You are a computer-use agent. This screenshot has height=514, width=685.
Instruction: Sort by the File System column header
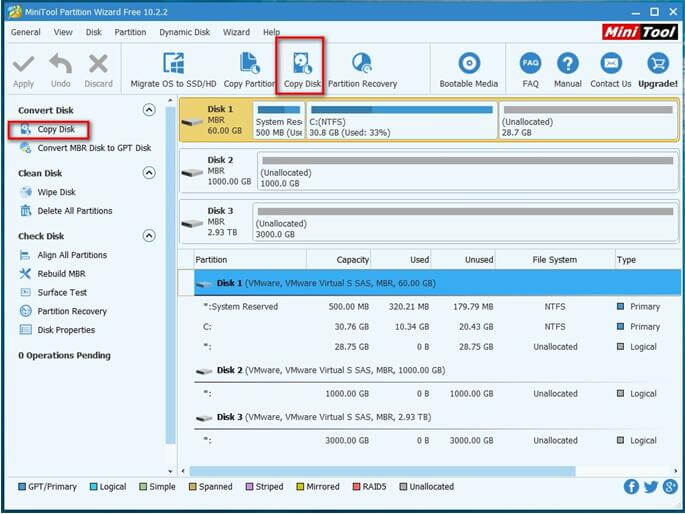click(555, 260)
